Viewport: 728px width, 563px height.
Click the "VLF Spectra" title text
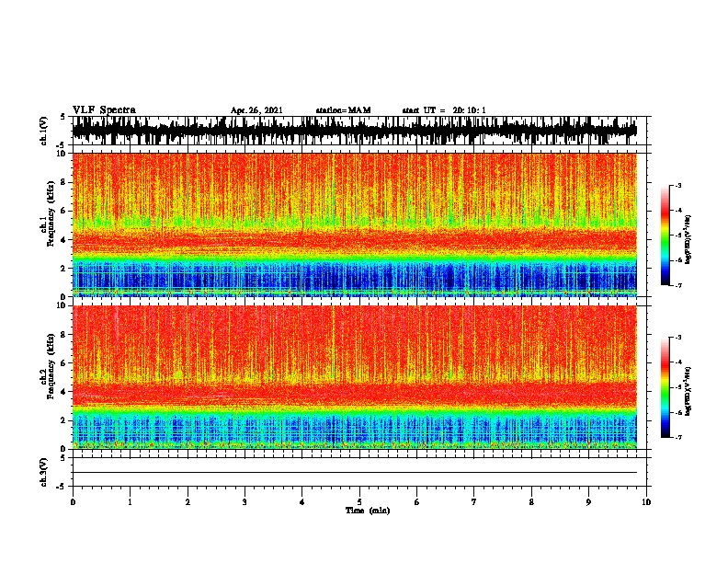pyautogui.click(x=104, y=110)
